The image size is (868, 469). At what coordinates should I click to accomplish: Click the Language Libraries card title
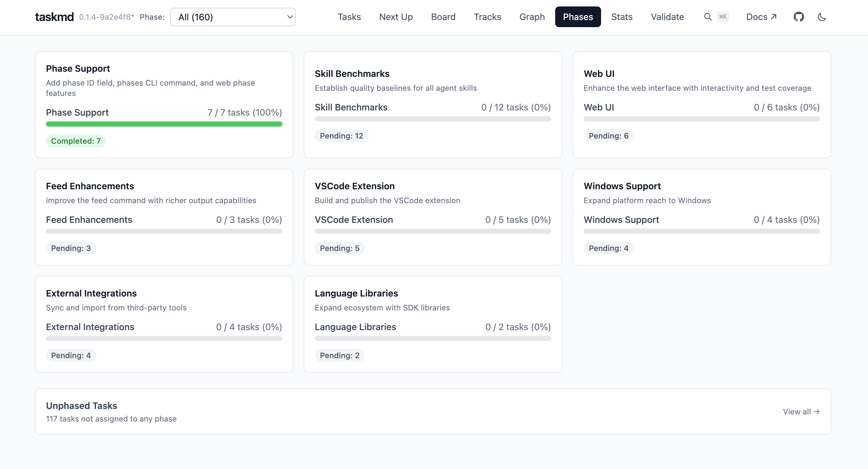point(356,293)
